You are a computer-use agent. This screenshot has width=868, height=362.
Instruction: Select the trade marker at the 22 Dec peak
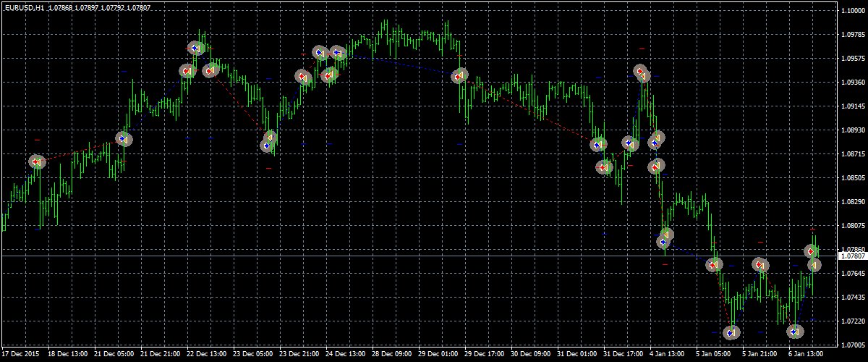pos(196,49)
